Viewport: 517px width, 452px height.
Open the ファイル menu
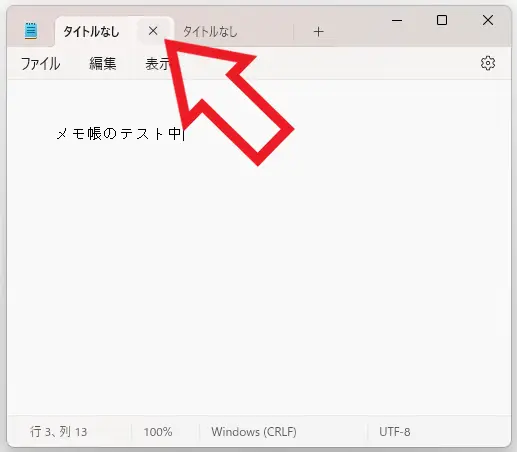click(x=40, y=63)
